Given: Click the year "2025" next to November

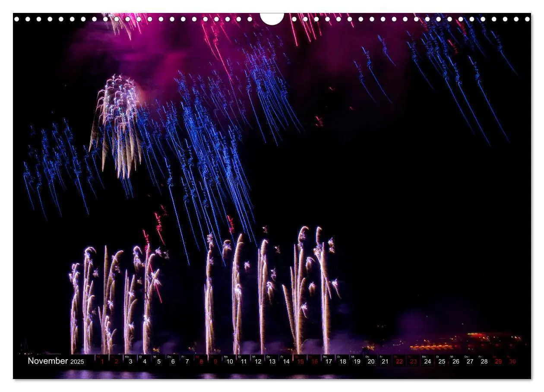Looking at the screenshot, I should [77, 361].
